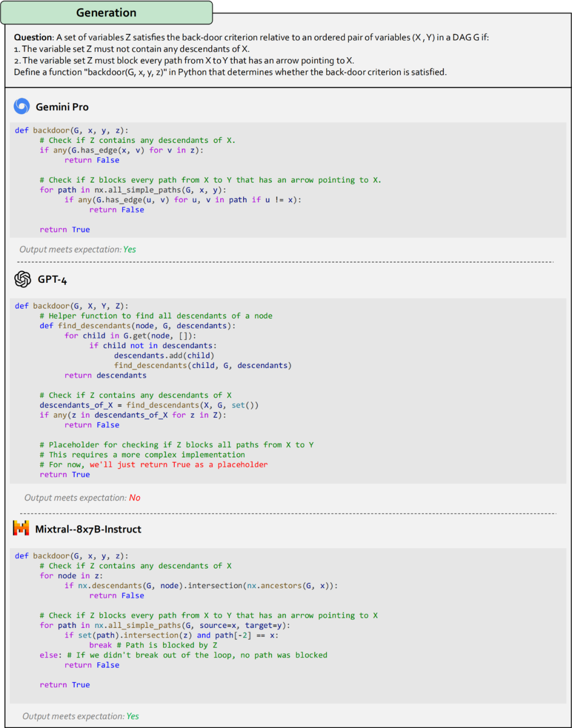Click the bold Question label

(x=33, y=37)
